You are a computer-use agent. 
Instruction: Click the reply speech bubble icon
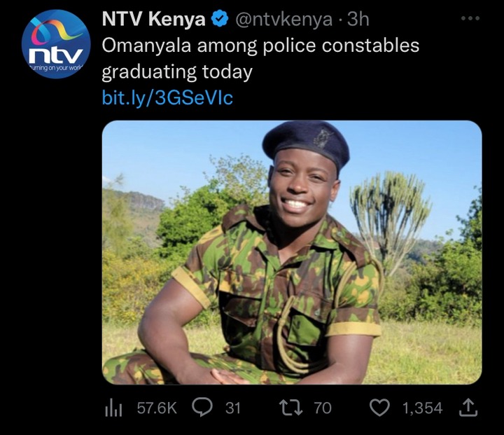(x=202, y=407)
